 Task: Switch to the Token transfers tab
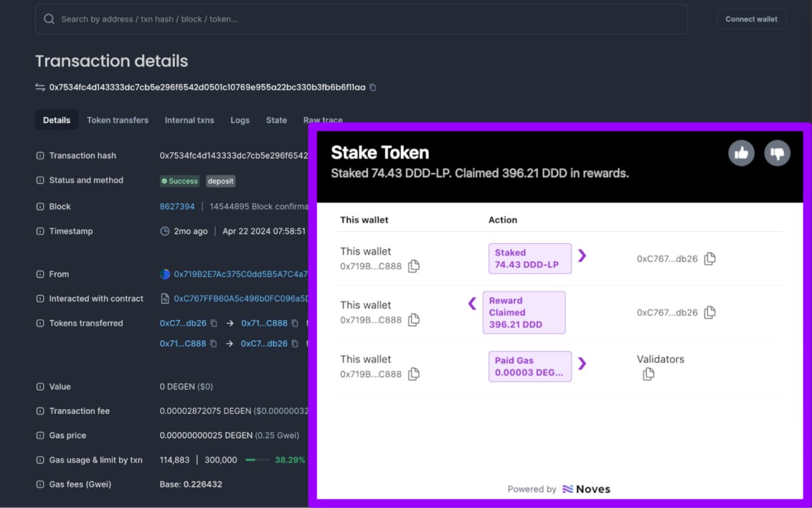(x=117, y=120)
